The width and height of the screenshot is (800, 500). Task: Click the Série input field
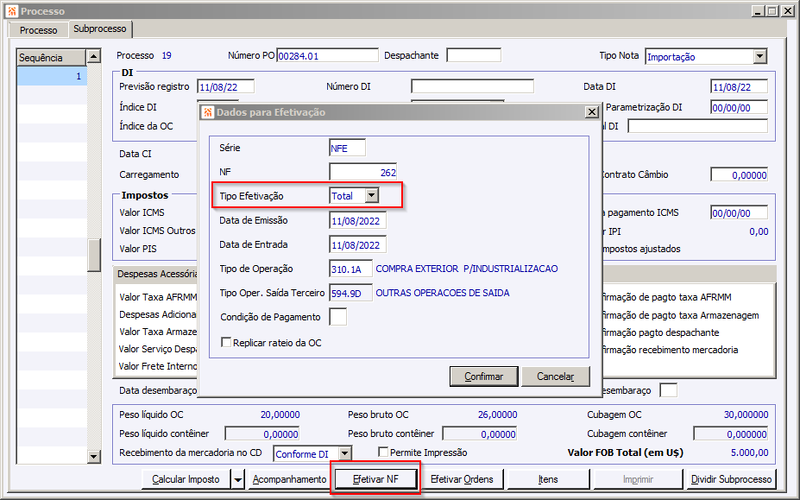[x=347, y=148]
